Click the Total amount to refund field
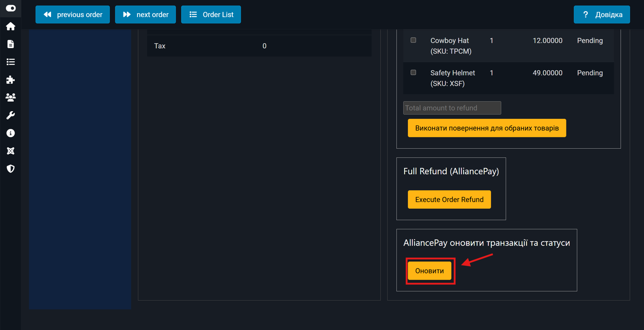 click(452, 108)
